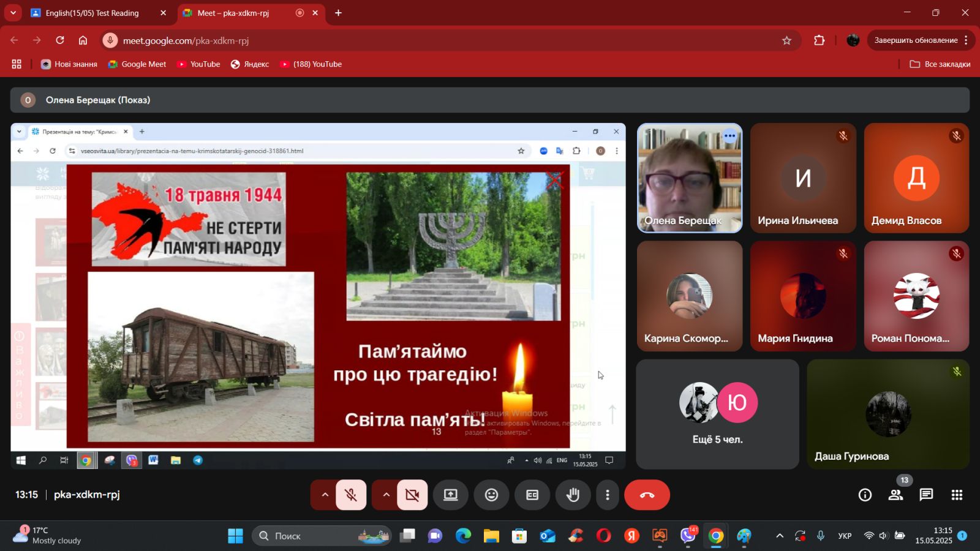This screenshot has height=551, width=980.
Task: Open the emoji reactions button
Action: pos(491,495)
